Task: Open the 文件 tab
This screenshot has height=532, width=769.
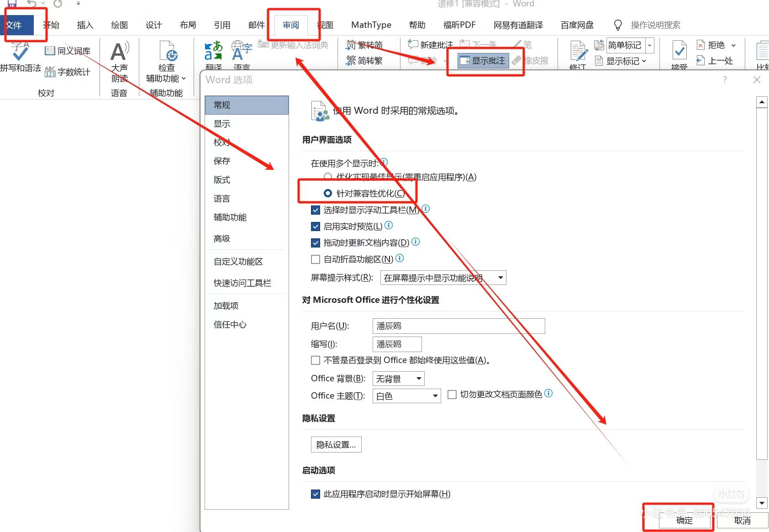Action: pos(17,25)
